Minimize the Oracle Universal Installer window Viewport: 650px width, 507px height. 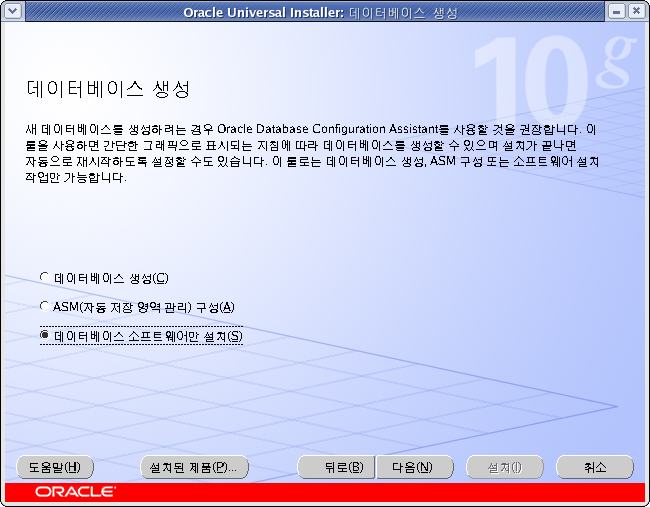tap(617, 11)
